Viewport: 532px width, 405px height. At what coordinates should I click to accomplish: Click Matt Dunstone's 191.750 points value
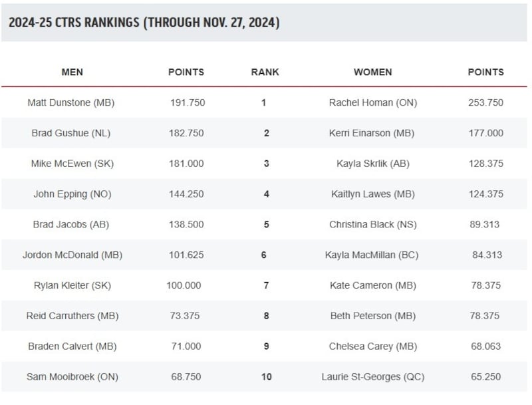coord(188,102)
